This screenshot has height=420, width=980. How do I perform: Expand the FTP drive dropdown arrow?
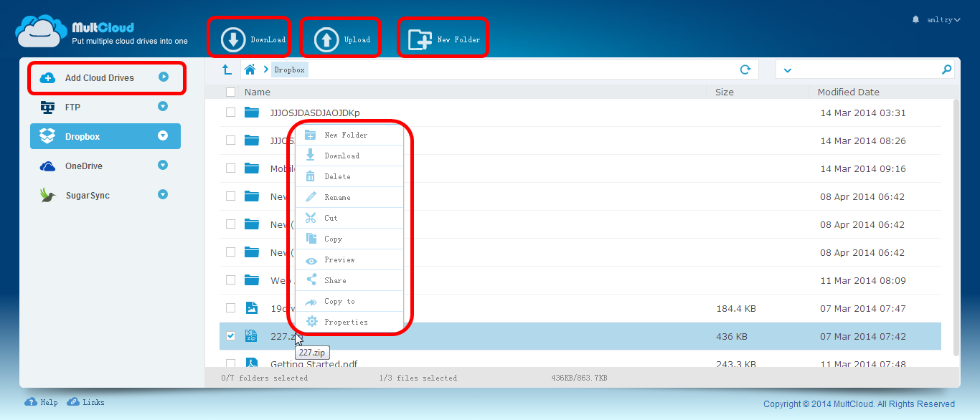163,106
